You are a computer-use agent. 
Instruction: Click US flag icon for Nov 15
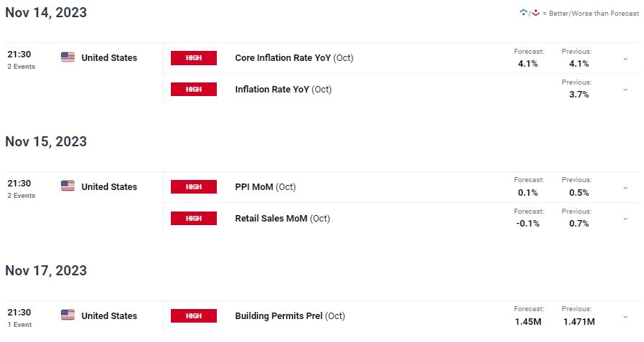click(x=67, y=186)
